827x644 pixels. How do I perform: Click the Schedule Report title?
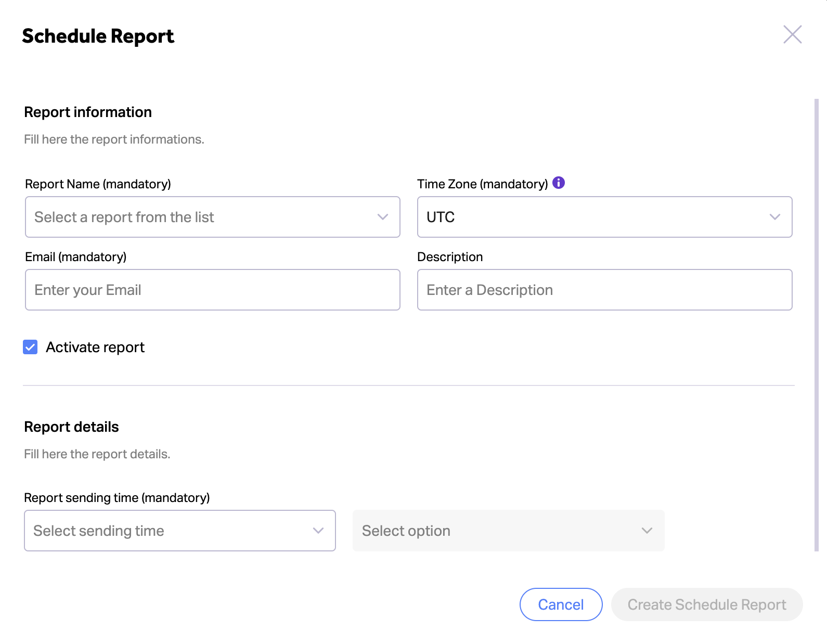98,36
